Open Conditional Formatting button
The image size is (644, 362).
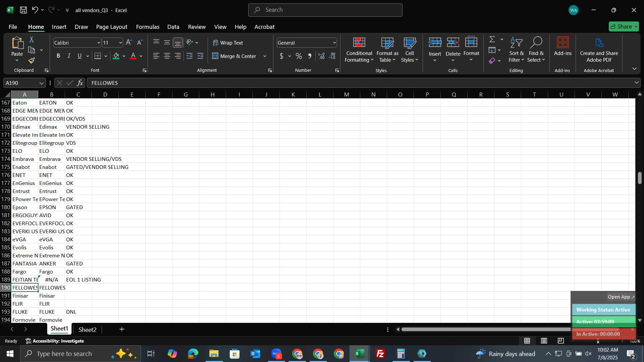pyautogui.click(x=359, y=50)
